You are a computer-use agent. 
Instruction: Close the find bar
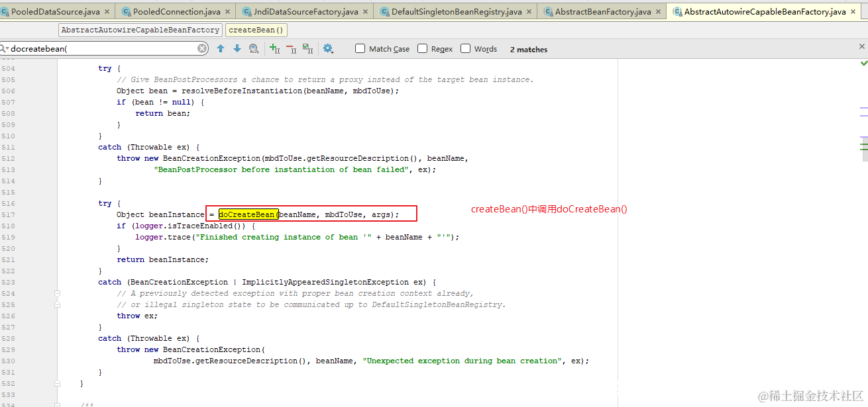point(861,46)
